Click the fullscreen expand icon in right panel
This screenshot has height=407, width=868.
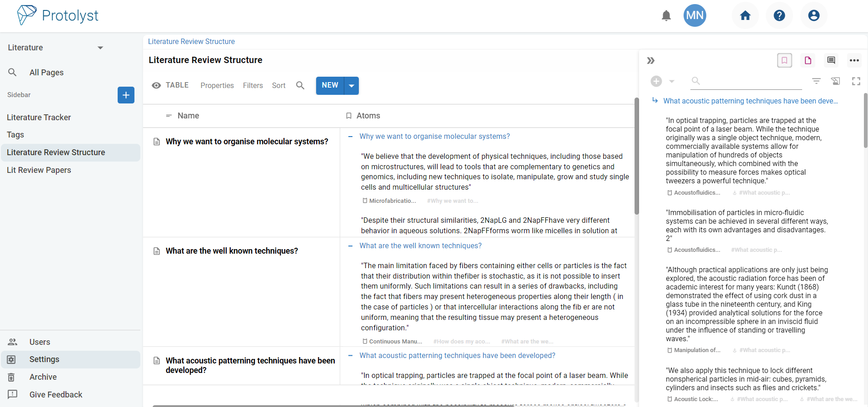[x=856, y=81]
